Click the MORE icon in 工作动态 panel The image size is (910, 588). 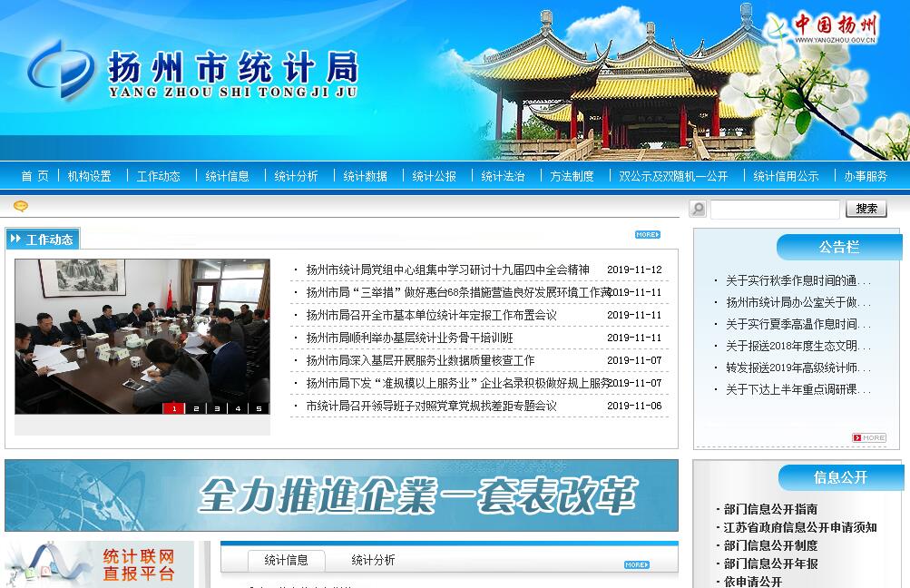647,235
